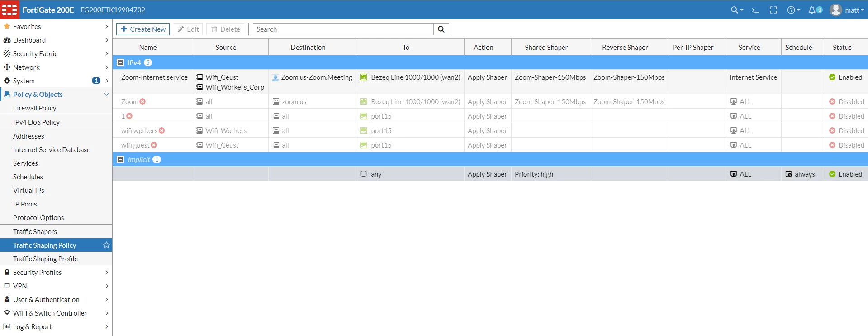Click the Favorites star icon in sidebar

click(7, 26)
